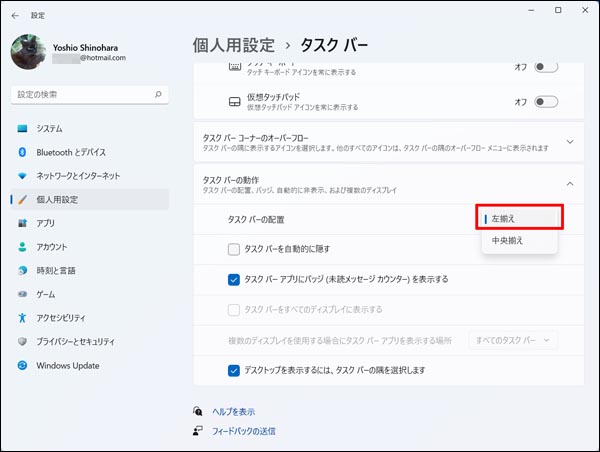The width and height of the screenshot is (600, 452).
Task: Click the ヘルプを表示 link
Action: [233, 411]
